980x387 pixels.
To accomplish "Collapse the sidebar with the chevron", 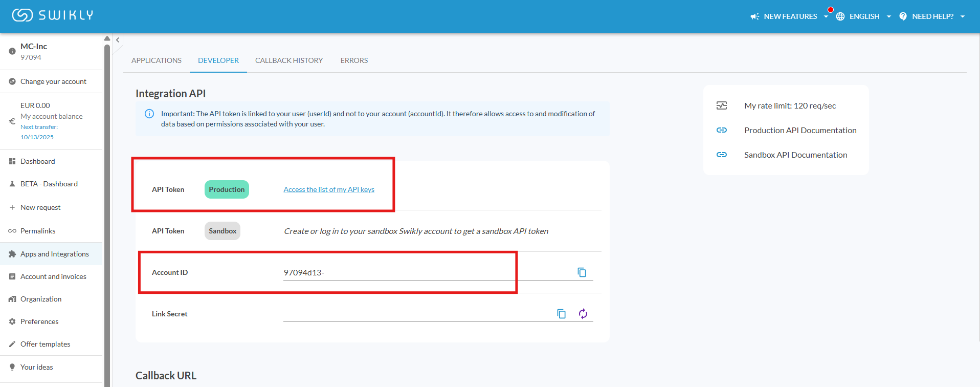I will [x=118, y=40].
